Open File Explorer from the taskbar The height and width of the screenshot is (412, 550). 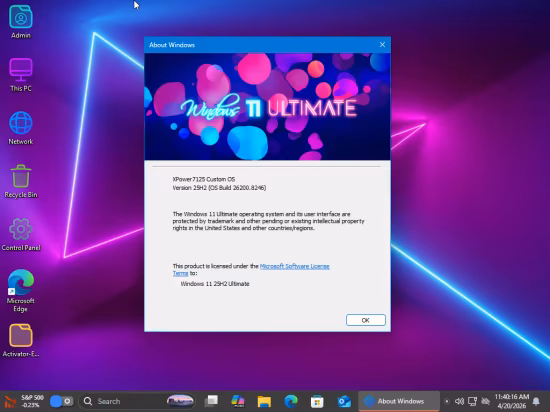[x=264, y=401]
